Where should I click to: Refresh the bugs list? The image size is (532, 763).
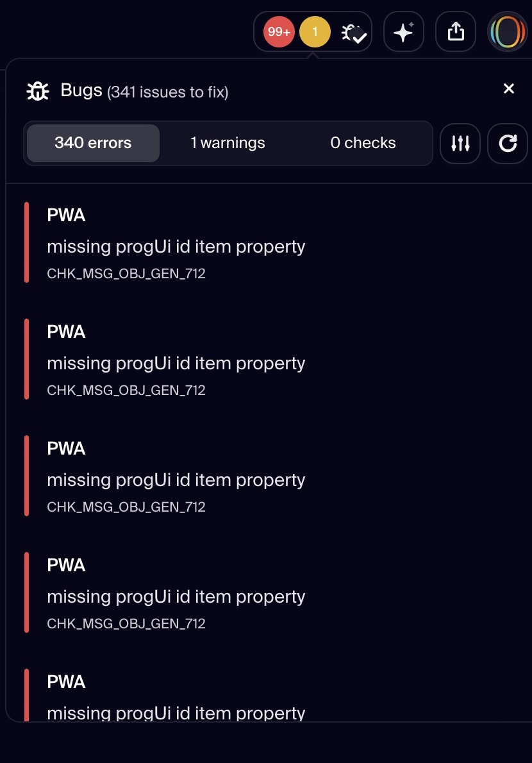point(508,144)
